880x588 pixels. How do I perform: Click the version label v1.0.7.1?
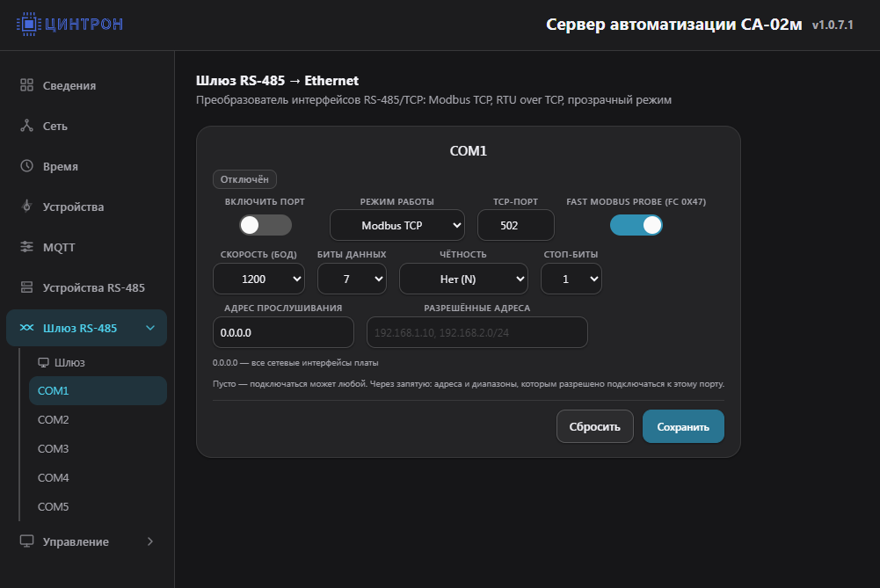point(833,25)
